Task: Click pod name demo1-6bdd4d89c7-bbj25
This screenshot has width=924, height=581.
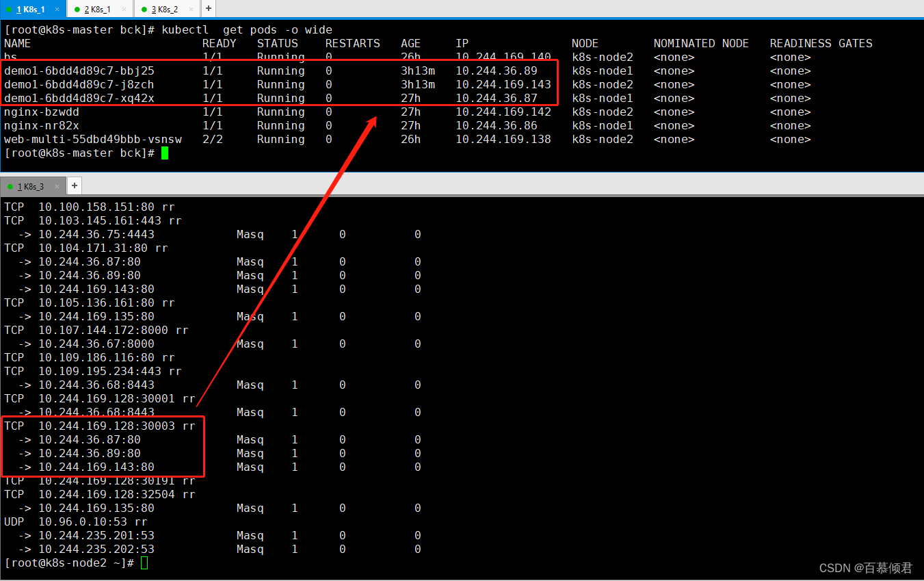Action: coord(79,71)
